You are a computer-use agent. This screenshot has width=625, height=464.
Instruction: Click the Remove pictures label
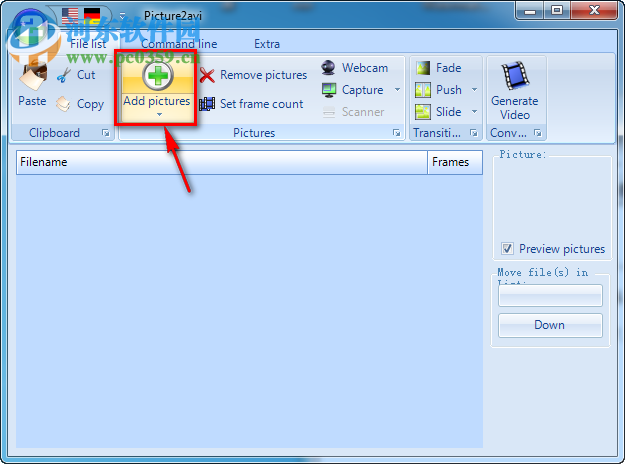263,75
